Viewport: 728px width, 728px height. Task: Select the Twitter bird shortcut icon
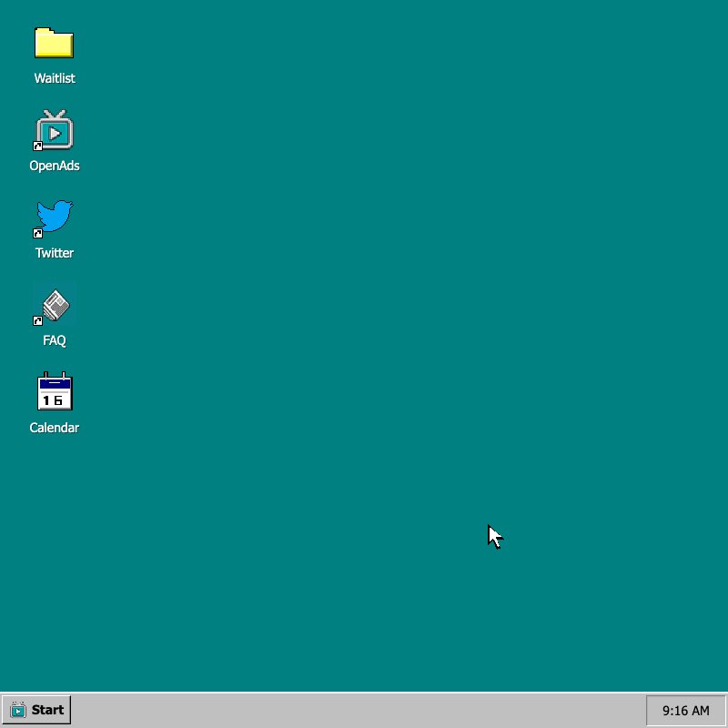[x=54, y=218]
